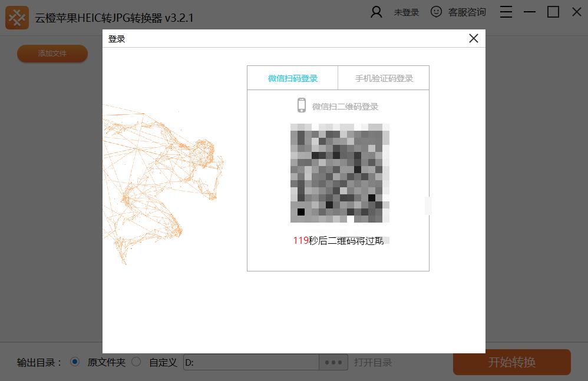Switch to 微信扫码登录 tab

click(293, 78)
